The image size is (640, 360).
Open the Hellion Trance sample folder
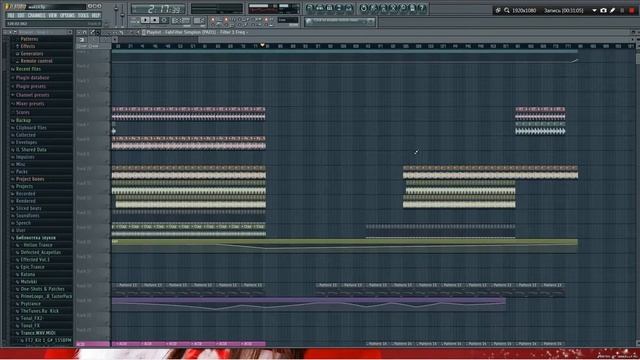click(38, 245)
